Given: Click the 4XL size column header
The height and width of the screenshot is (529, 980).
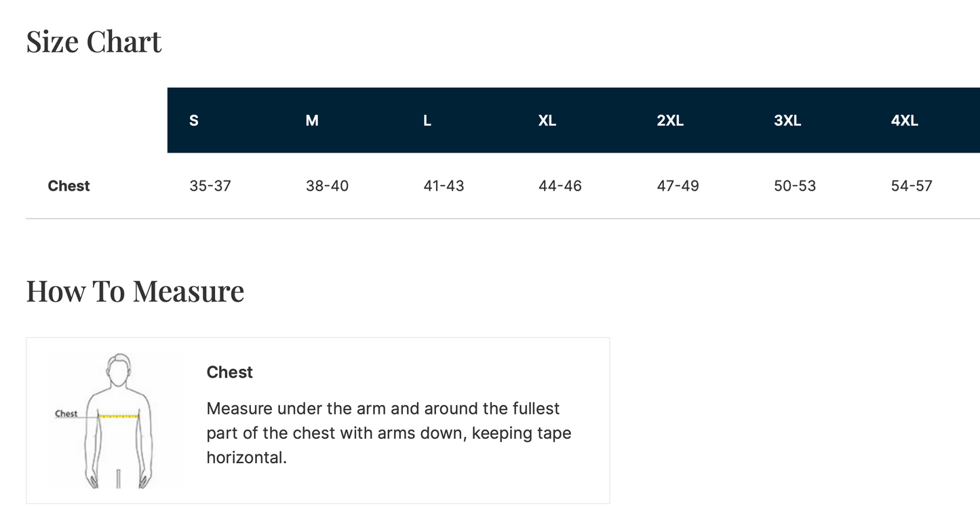Looking at the screenshot, I should click(905, 121).
